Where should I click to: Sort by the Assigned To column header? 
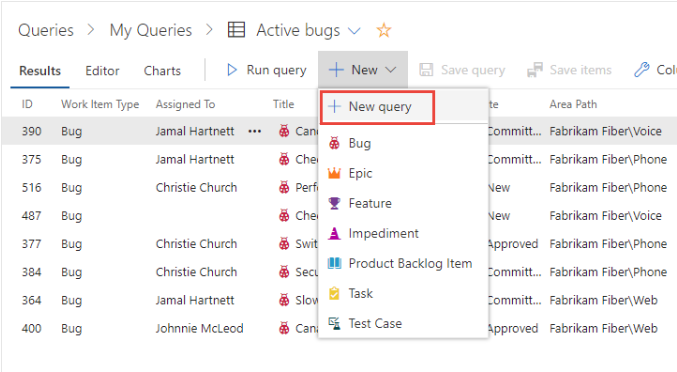click(185, 104)
